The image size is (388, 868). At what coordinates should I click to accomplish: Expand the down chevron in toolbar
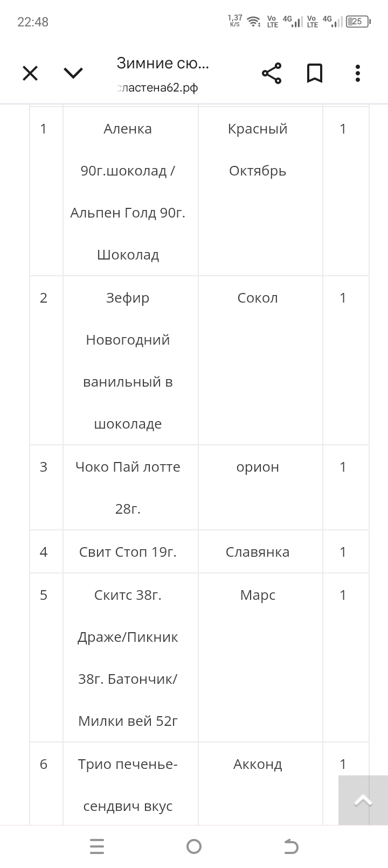click(73, 73)
